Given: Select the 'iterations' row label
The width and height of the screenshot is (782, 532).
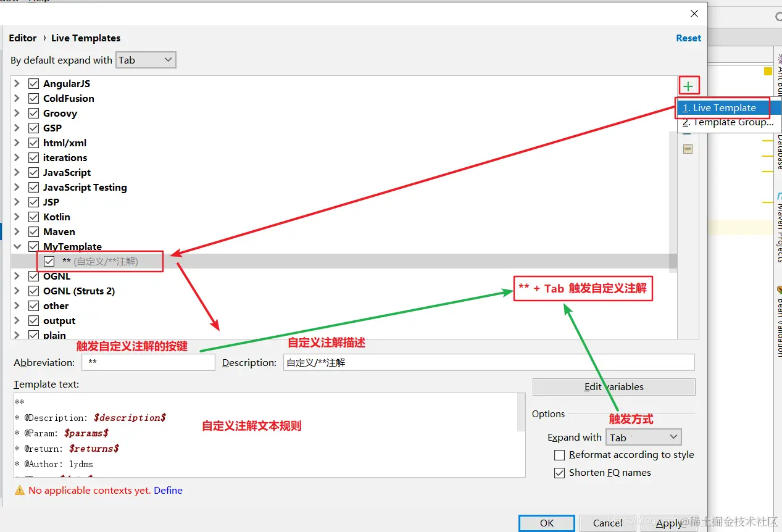Looking at the screenshot, I should pos(65,157).
